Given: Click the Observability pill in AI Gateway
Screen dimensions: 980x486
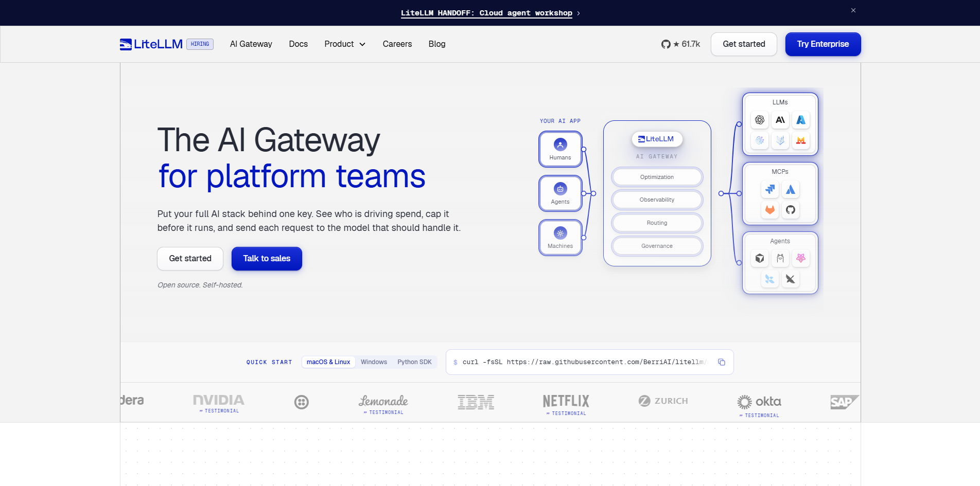Looking at the screenshot, I should point(657,200).
